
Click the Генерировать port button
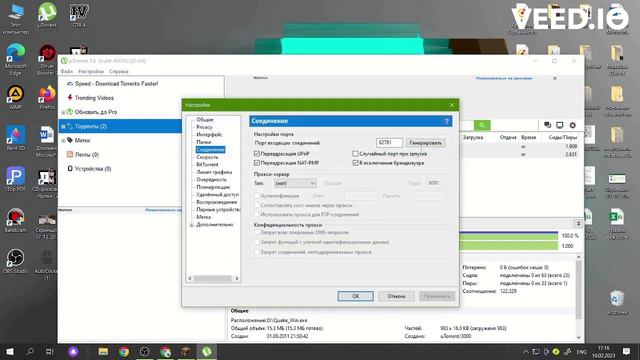[425, 143]
